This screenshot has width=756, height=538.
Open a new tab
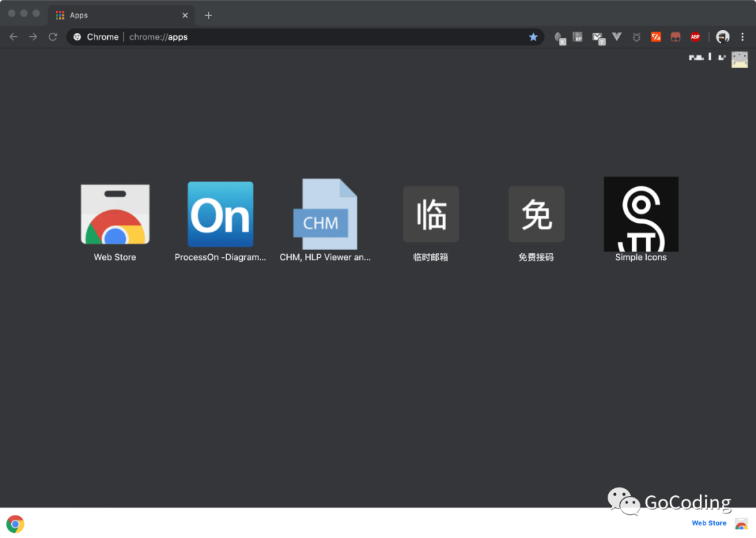209,15
